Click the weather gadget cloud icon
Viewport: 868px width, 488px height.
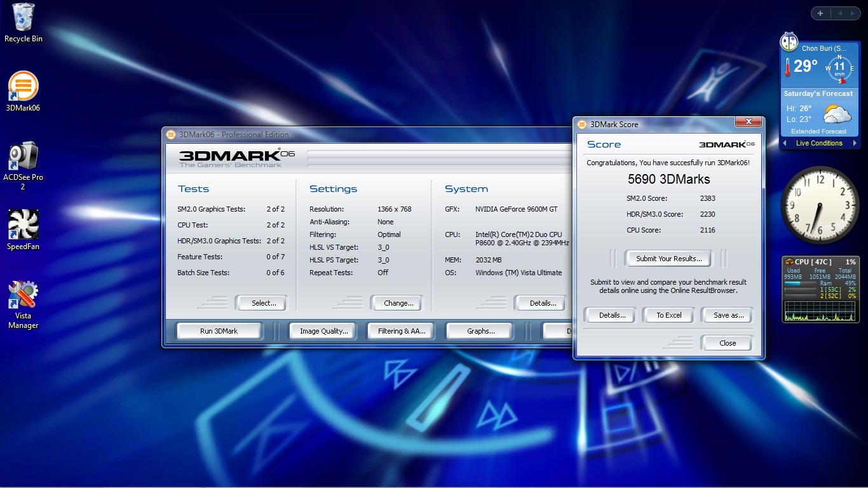[x=837, y=115]
